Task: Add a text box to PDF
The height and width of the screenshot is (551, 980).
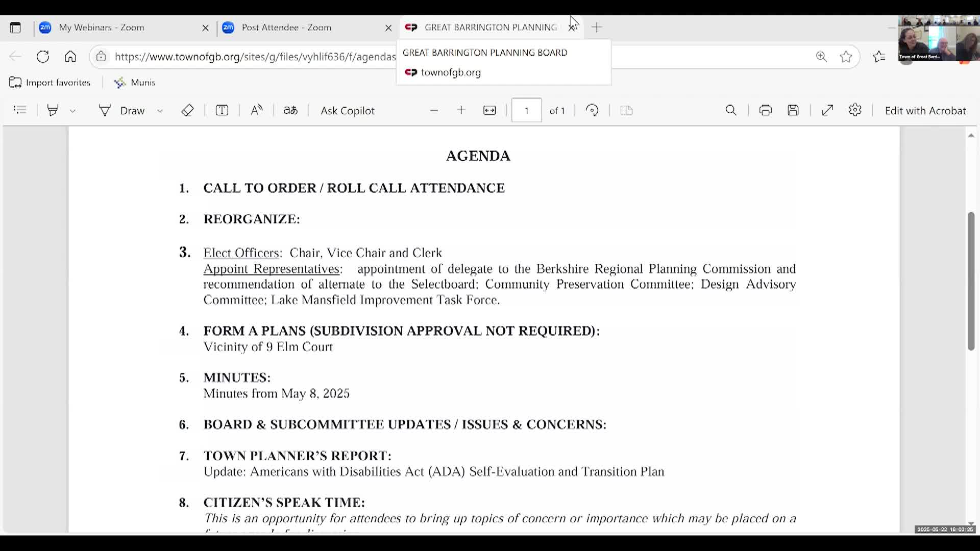Action: [x=222, y=110]
